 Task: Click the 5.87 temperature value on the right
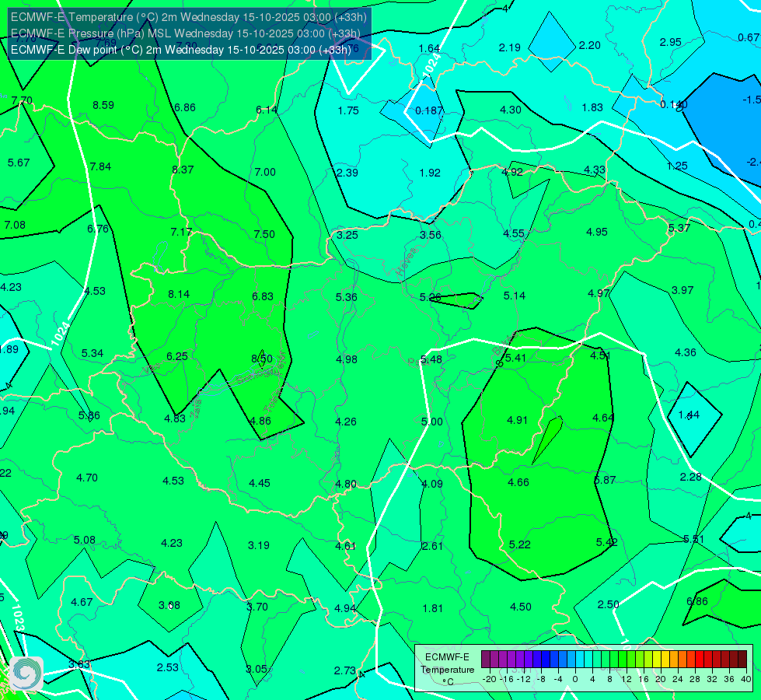coord(606,481)
